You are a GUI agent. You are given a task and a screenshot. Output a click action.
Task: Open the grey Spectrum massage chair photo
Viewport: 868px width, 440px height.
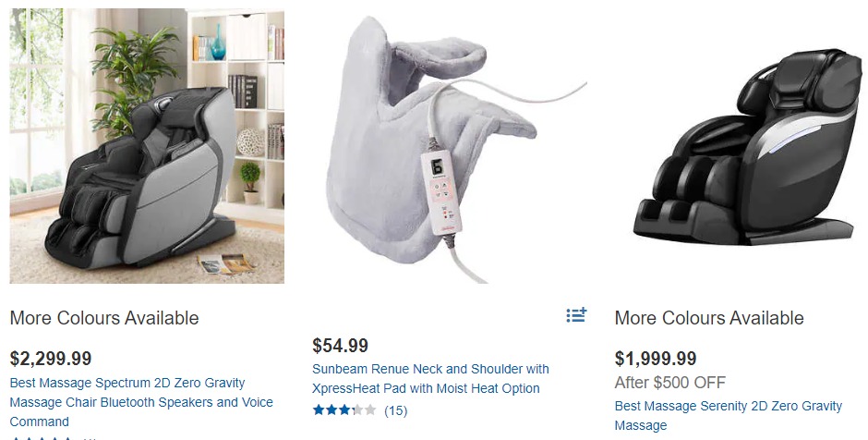coord(147,146)
